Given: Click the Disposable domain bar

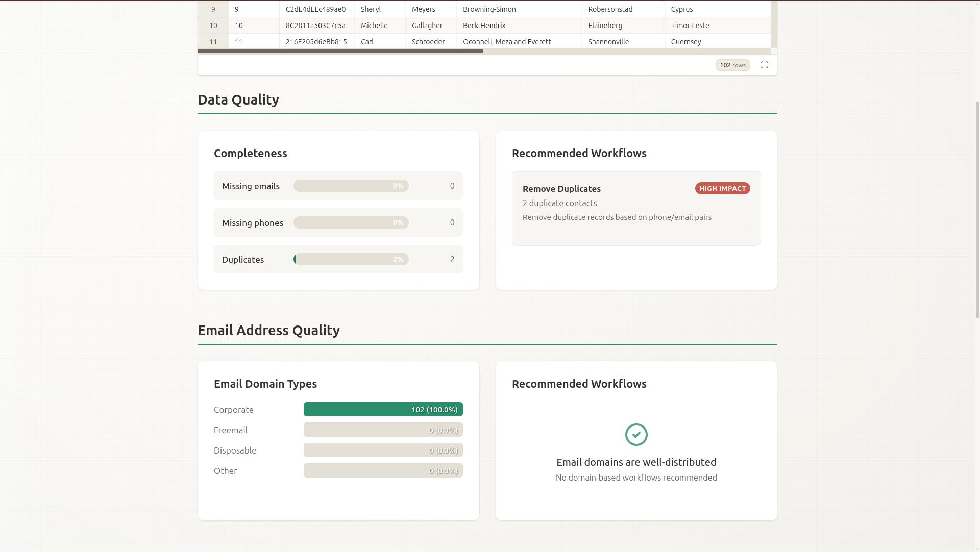Looking at the screenshot, I should coord(383,450).
